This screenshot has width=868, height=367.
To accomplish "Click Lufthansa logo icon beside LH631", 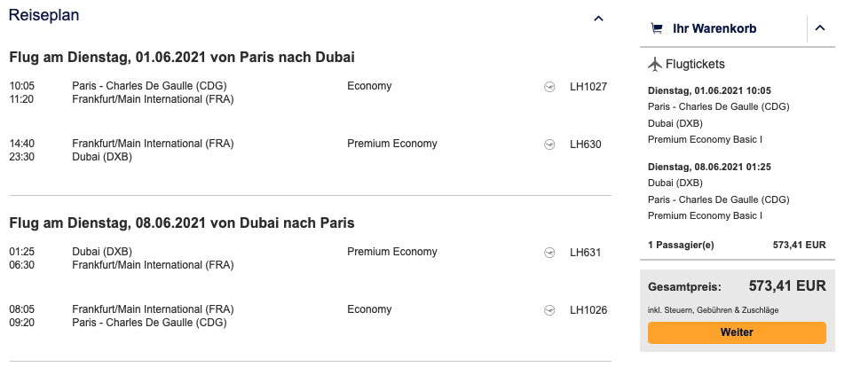I will [549, 253].
